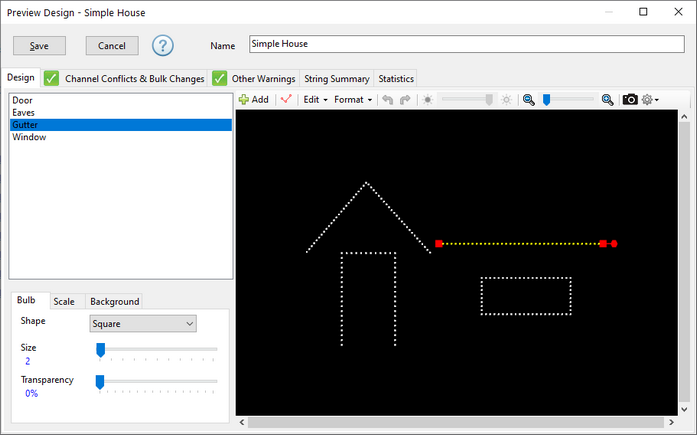Viewport: 697px width, 435px height.
Task: Select the Window item in the list
Action: coord(29,137)
